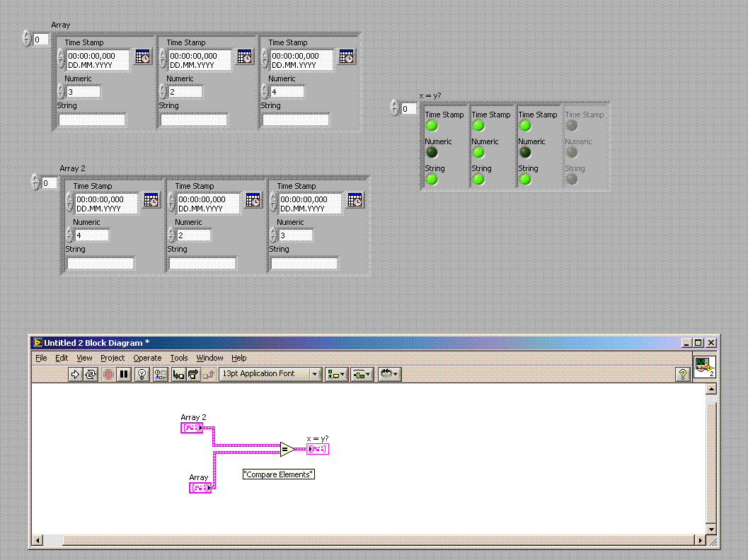Toggle first Numeric LED in x = y?

click(432, 153)
